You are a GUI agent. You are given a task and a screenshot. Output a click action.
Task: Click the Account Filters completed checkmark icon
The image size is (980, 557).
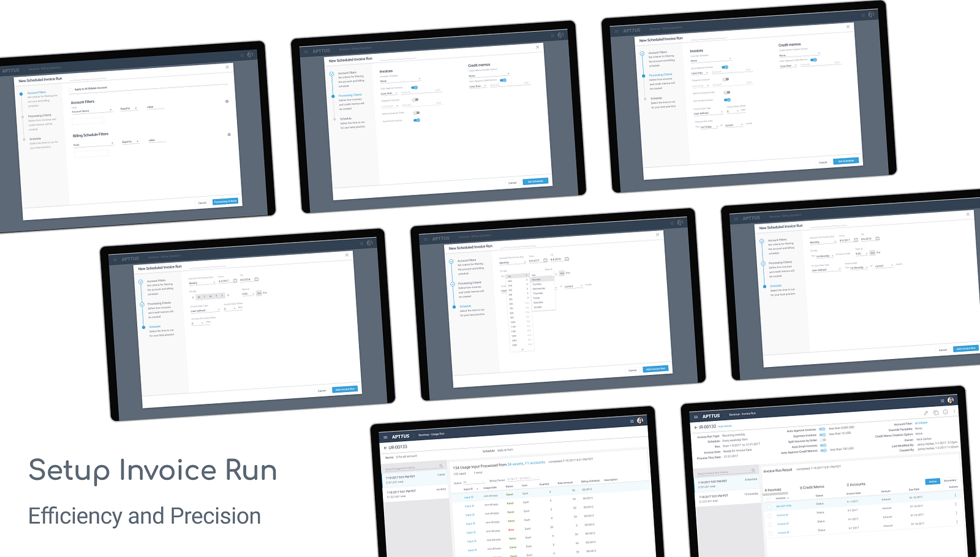(642, 54)
